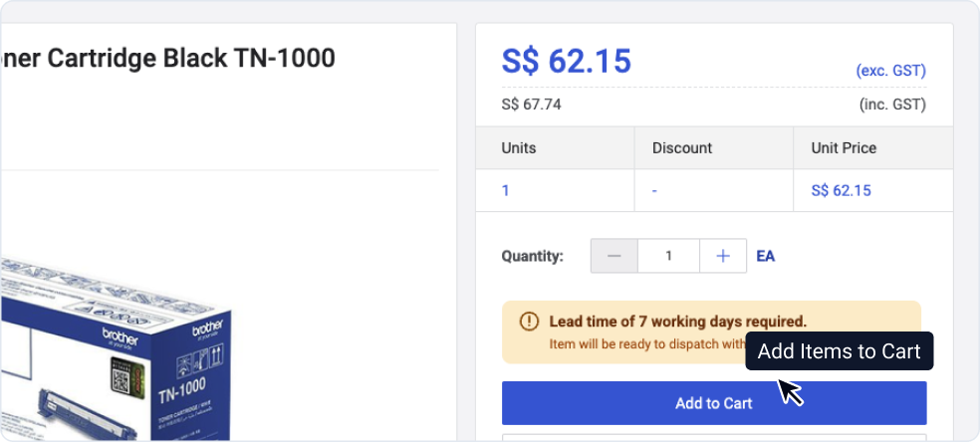Click the Quantity: label
Image resolution: width=980 pixels, height=442 pixels.
(533, 256)
